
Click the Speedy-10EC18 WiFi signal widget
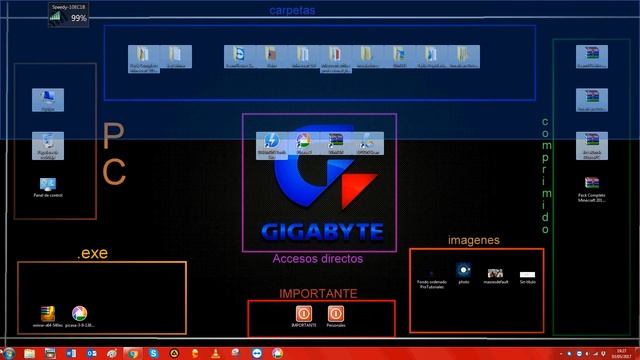point(68,15)
